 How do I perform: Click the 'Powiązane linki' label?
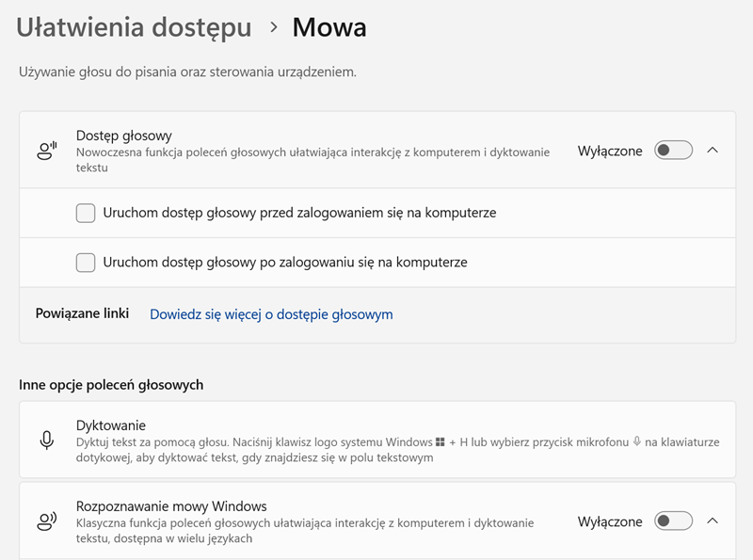[82, 314]
